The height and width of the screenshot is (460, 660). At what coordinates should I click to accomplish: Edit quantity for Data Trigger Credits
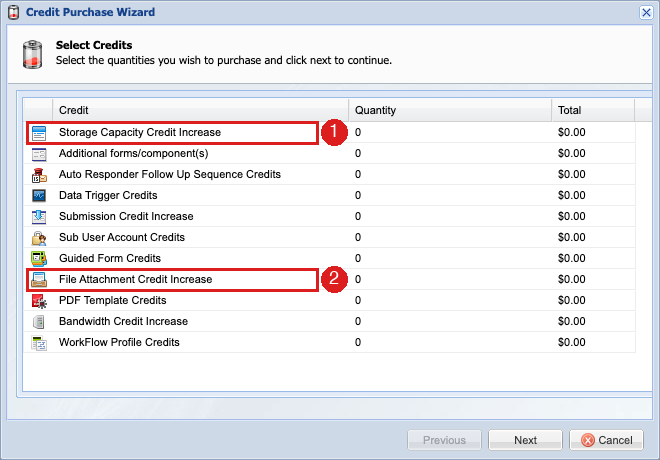[450, 196]
